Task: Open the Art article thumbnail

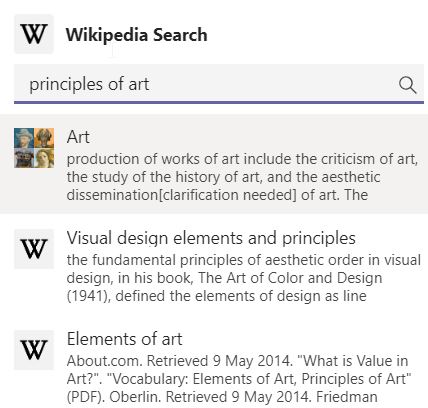Action: pyautogui.click(x=34, y=148)
